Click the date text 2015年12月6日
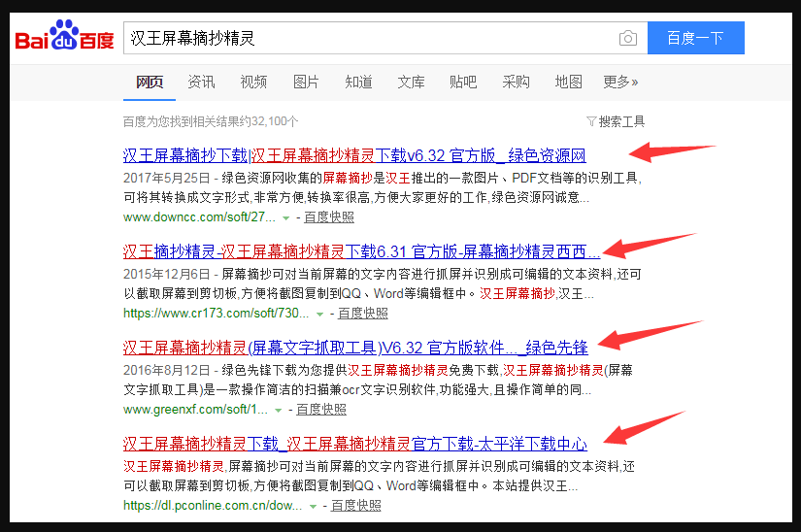This screenshot has height=532, width=801. (167, 274)
